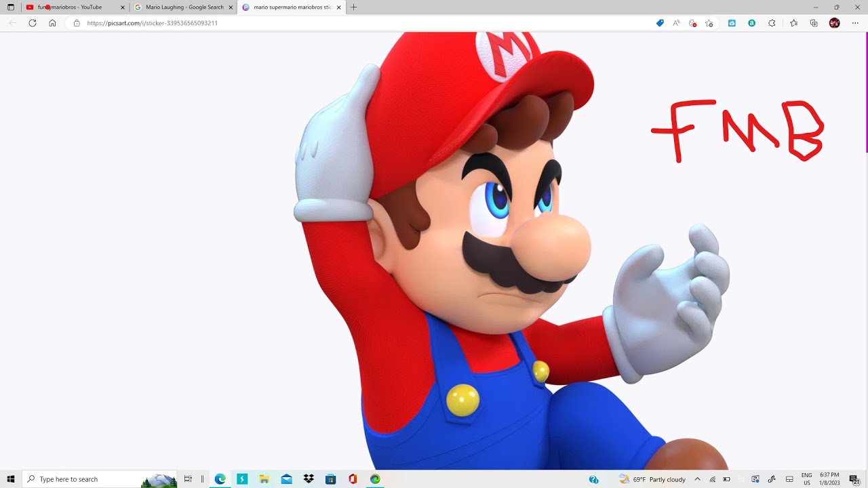Open the Get Help question mark icon

coord(594,479)
